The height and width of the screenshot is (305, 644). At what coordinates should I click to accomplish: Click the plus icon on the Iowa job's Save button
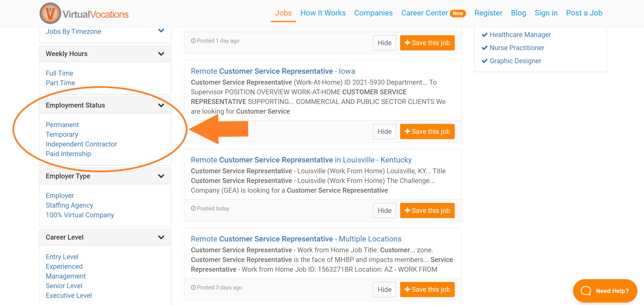[407, 131]
